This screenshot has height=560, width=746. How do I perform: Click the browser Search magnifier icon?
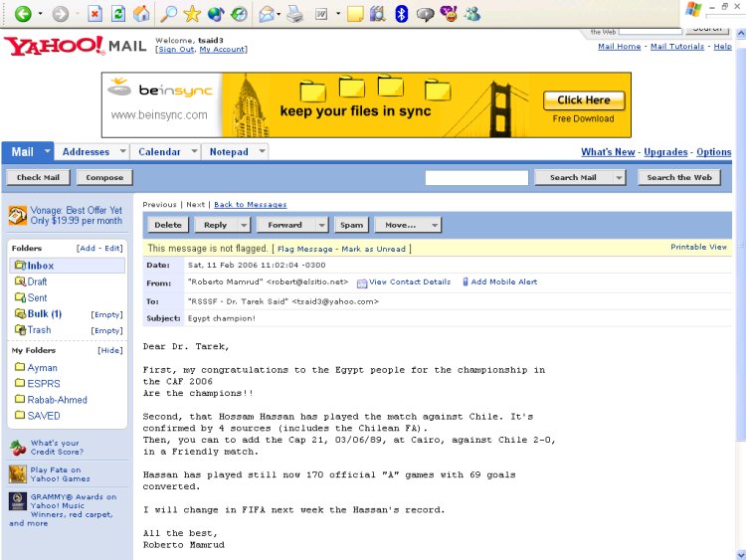pos(168,14)
